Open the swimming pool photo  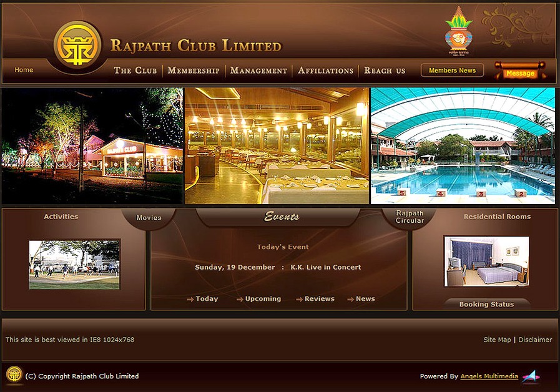pyautogui.click(x=463, y=146)
